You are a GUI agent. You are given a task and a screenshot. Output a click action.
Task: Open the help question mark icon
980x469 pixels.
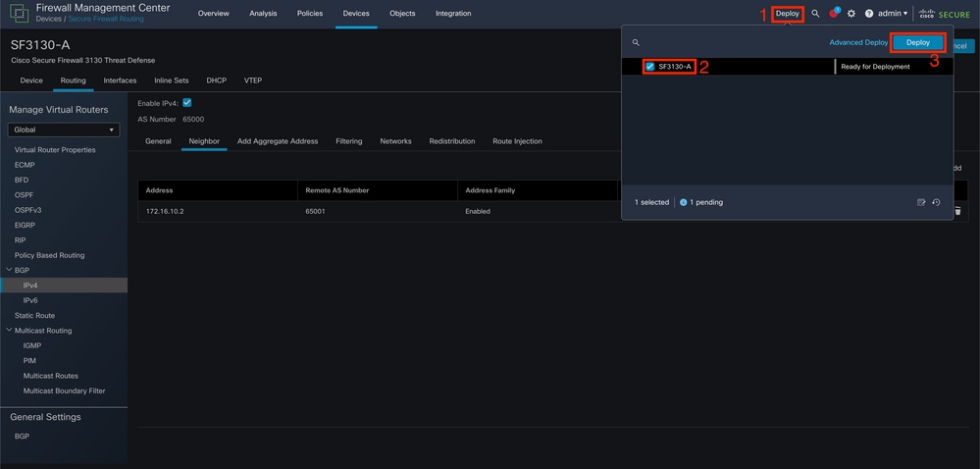tap(869, 13)
